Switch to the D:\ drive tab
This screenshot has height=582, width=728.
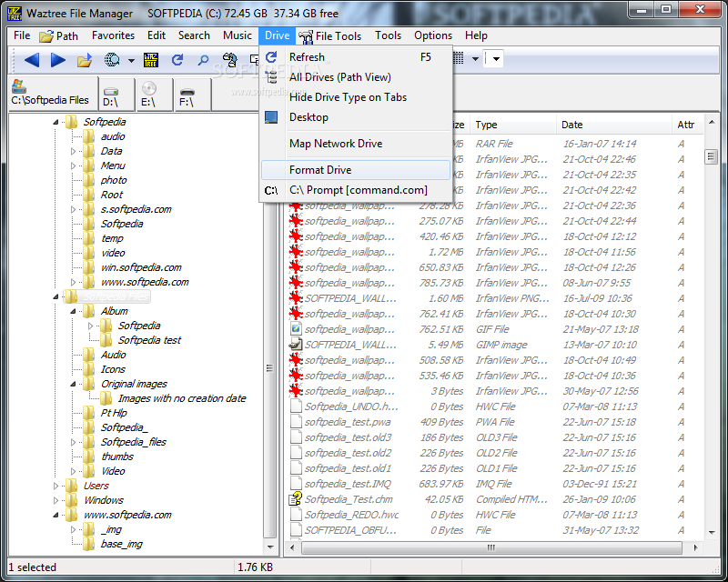tap(116, 94)
